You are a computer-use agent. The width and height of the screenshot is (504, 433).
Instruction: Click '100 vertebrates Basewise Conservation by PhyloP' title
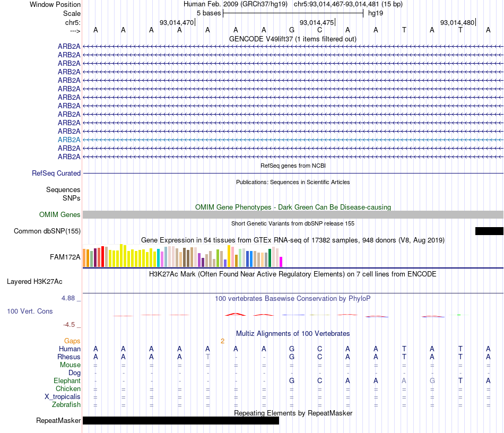click(x=293, y=299)
